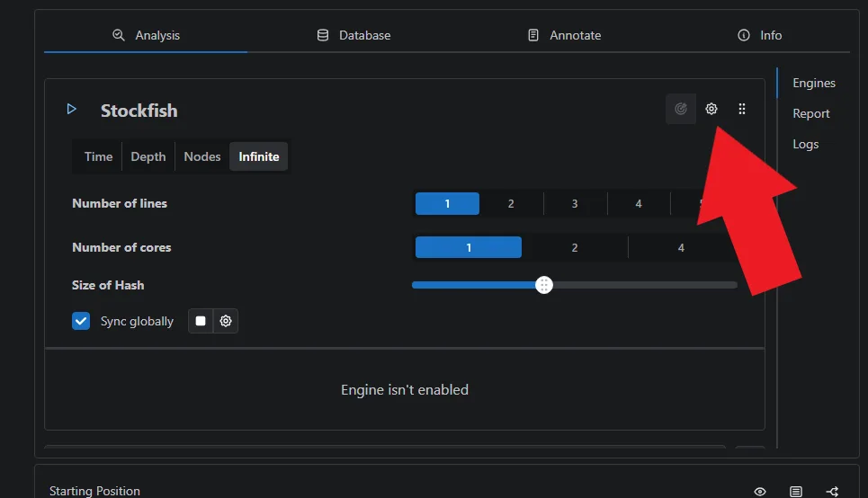
Task: Set number of cores to 2
Action: coord(575,247)
